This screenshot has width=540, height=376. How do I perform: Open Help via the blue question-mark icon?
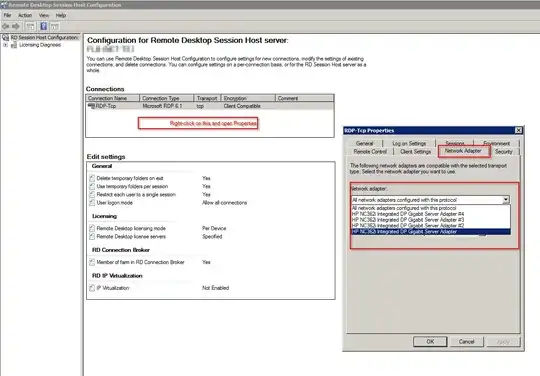pyautogui.click(x=43, y=26)
